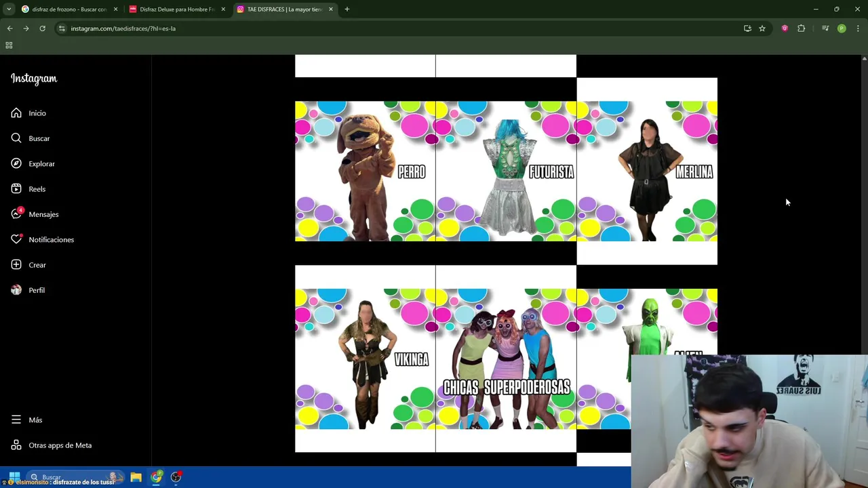Image resolution: width=868 pixels, height=488 pixels.
Task: Open the Chrome profile avatar
Action: (842, 28)
